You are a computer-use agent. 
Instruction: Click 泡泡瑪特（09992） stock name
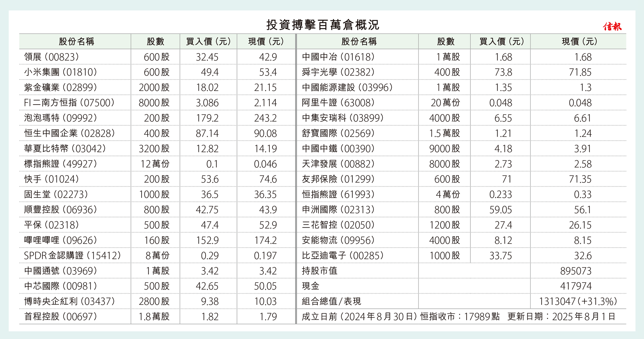pyautogui.click(x=61, y=118)
